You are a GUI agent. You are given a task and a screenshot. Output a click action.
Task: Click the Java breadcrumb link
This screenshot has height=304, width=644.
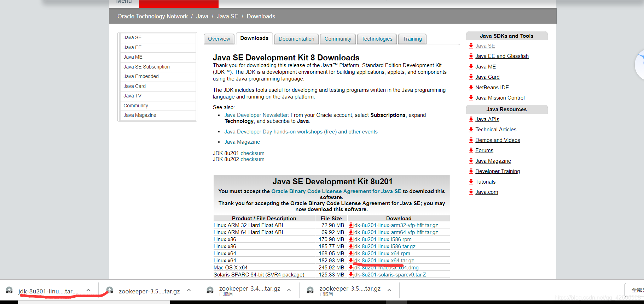[202, 17]
